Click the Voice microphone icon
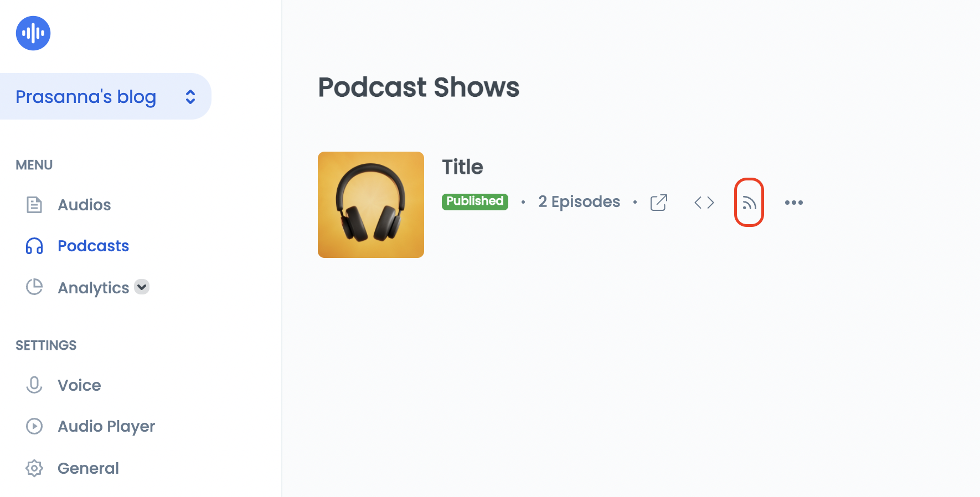980x497 pixels. click(x=34, y=385)
